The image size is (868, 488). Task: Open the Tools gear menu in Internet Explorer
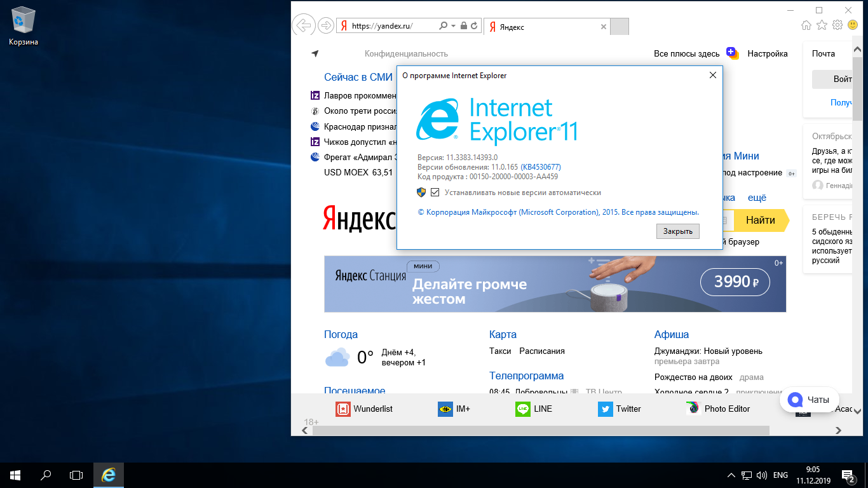pyautogui.click(x=837, y=25)
